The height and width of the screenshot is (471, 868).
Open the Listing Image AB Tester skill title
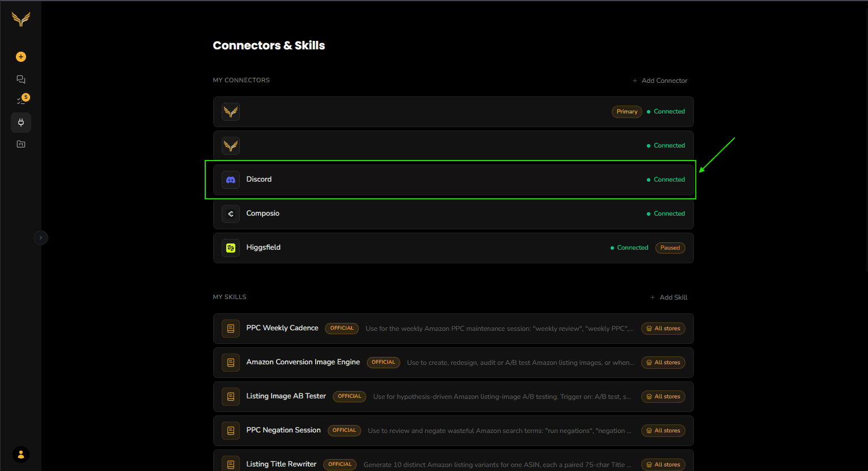pyautogui.click(x=286, y=396)
